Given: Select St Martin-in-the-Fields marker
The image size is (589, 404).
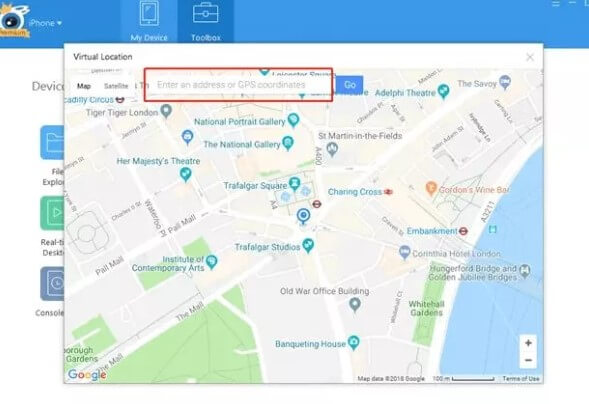Looking at the screenshot, I should (x=332, y=149).
